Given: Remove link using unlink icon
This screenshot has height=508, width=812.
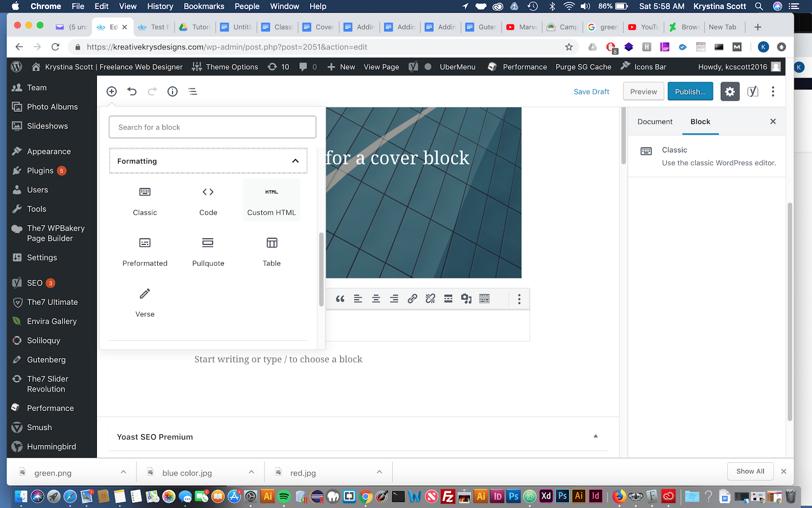Looking at the screenshot, I should [430, 299].
